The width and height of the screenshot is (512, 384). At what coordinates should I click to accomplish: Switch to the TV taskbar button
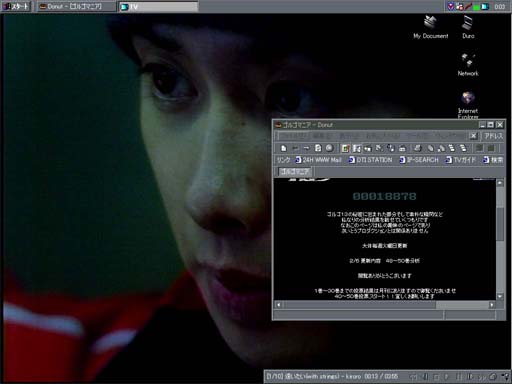pyautogui.click(x=158, y=6)
